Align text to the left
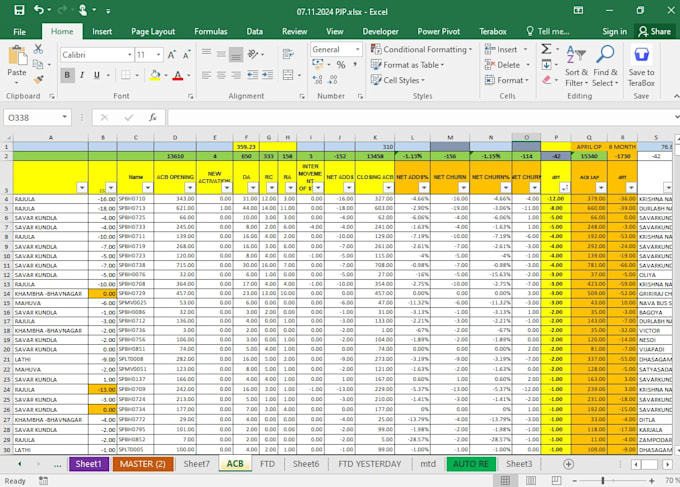 tap(206, 75)
